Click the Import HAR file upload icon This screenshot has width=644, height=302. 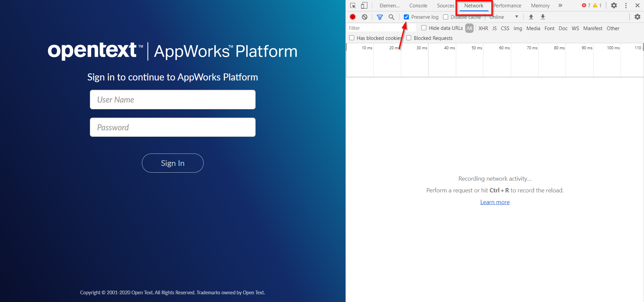point(531,17)
